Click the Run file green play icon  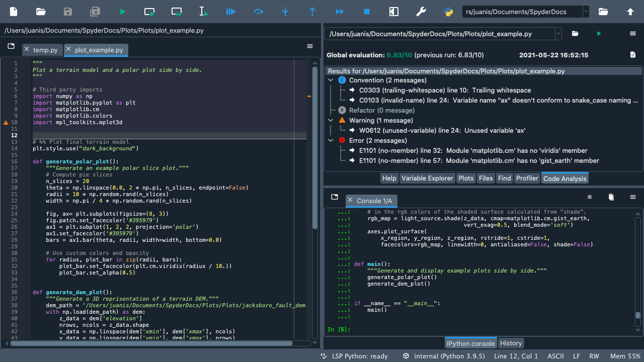pyautogui.click(x=122, y=12)
